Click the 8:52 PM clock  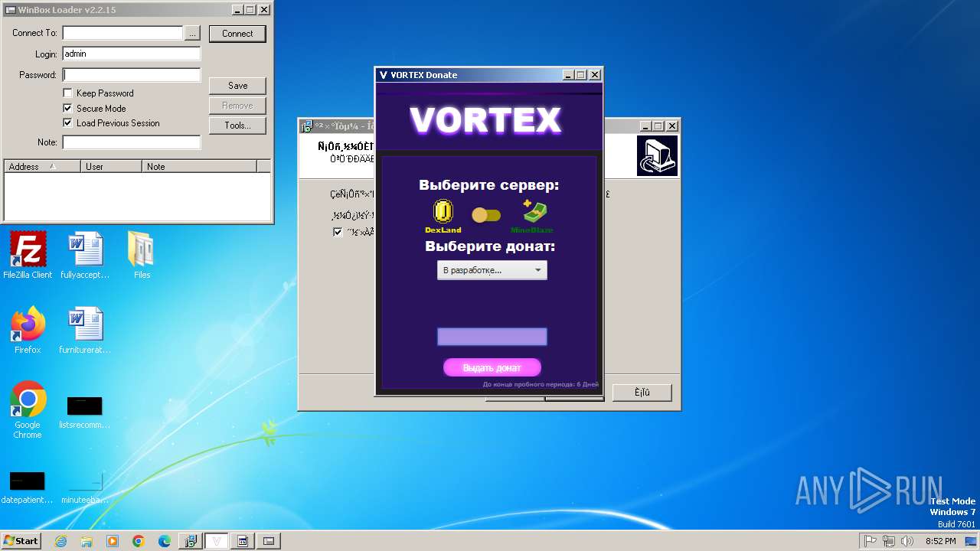940,541
